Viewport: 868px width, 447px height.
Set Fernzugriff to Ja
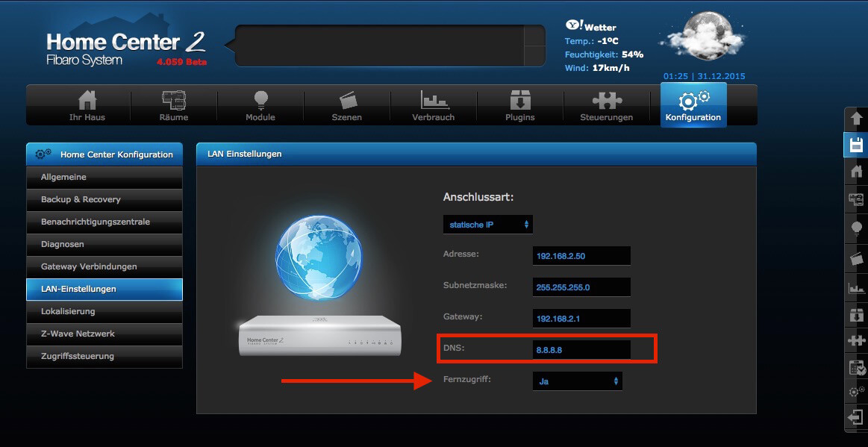(576, 381)
